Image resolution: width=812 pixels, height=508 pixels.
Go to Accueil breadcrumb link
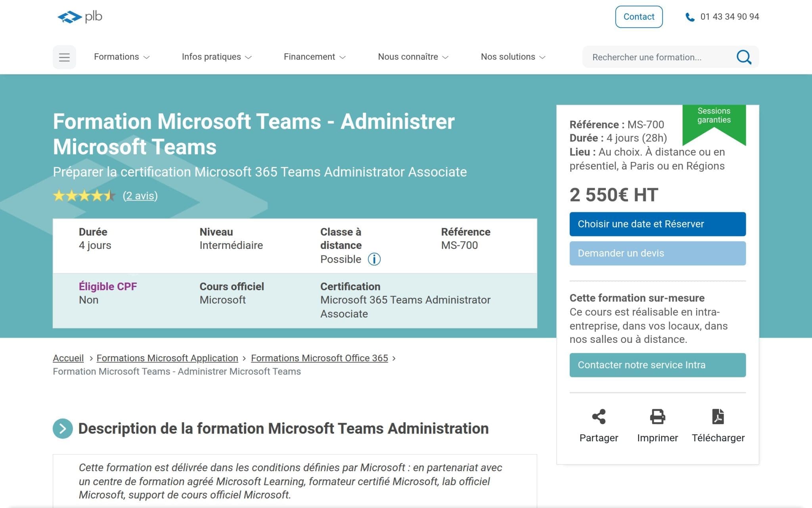tap(68, 358)
